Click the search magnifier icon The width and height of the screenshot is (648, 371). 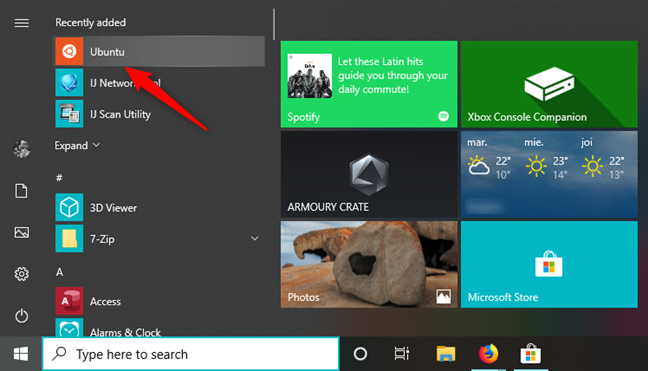pos(60,354)
